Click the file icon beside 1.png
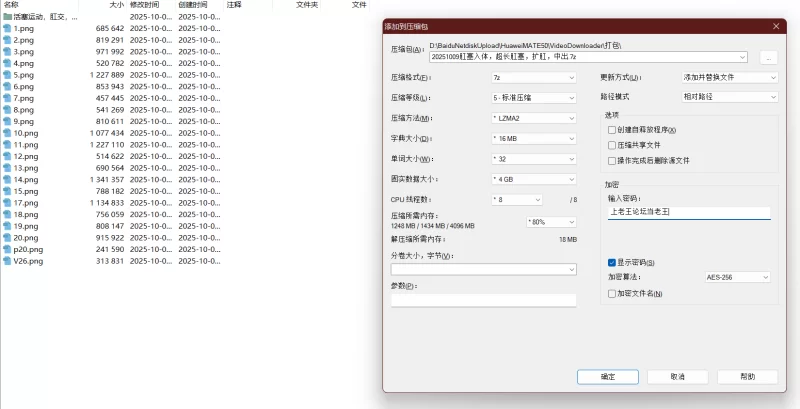 point(7,29)
